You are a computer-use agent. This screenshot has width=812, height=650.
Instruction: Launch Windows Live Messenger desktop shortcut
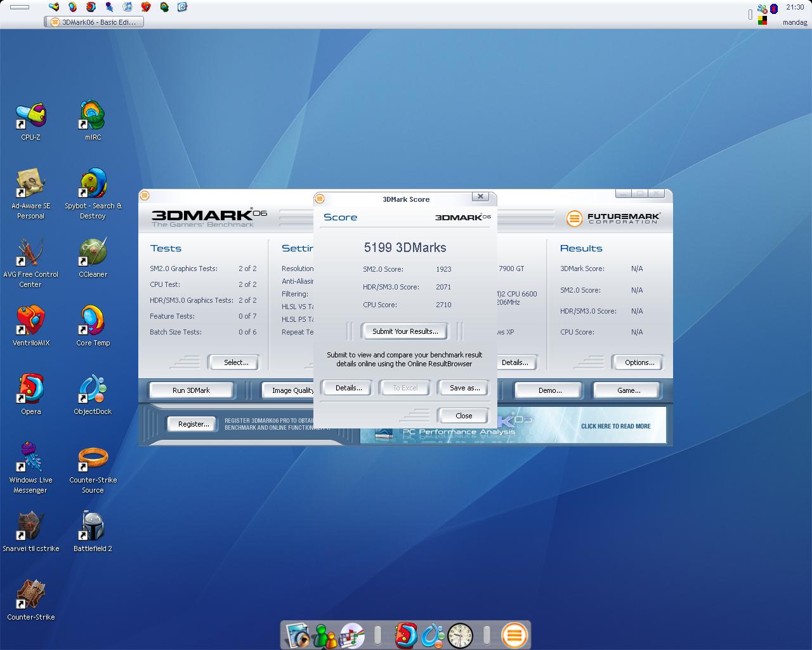pos(30,468)
